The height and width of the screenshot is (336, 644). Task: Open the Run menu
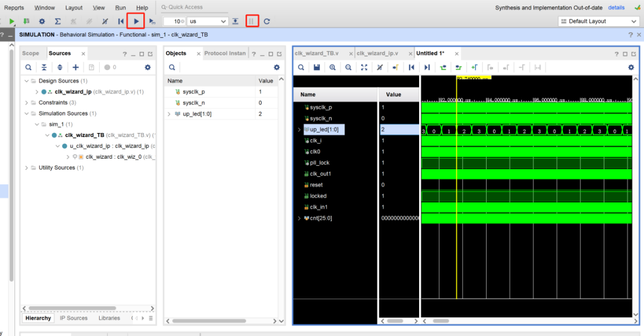point(120,8)
